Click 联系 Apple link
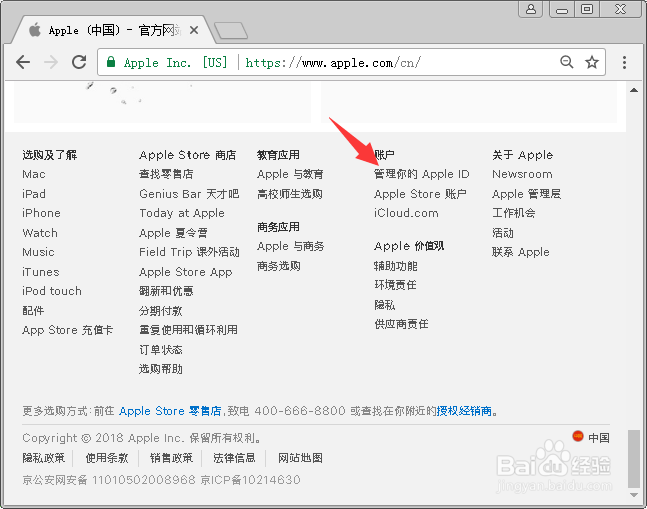The image size is (647, 509). 521,252
